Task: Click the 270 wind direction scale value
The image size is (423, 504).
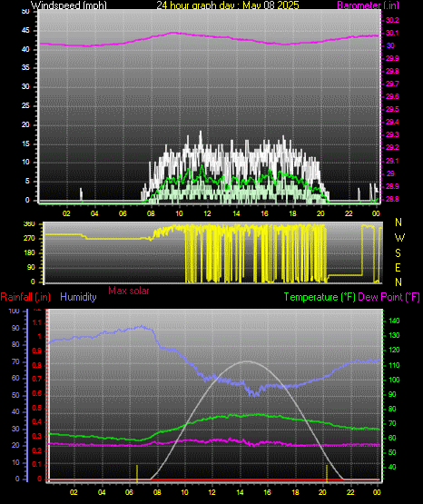Action: click(29, 239)
